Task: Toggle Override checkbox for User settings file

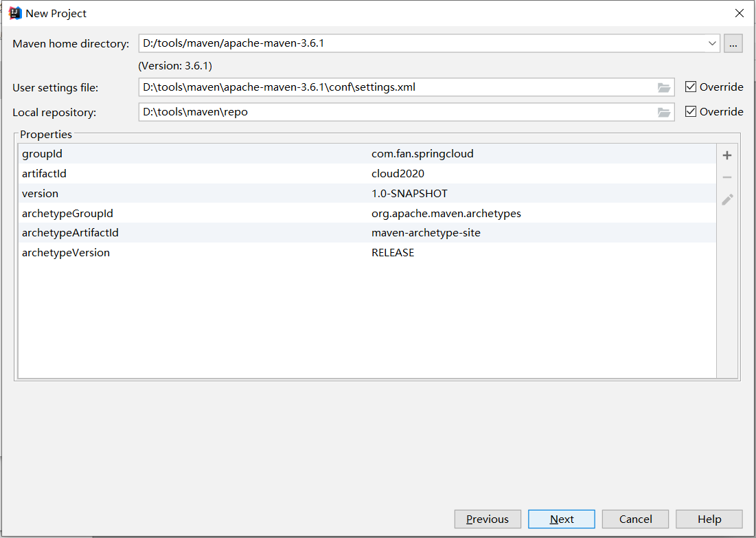Action: coord(691,87)
